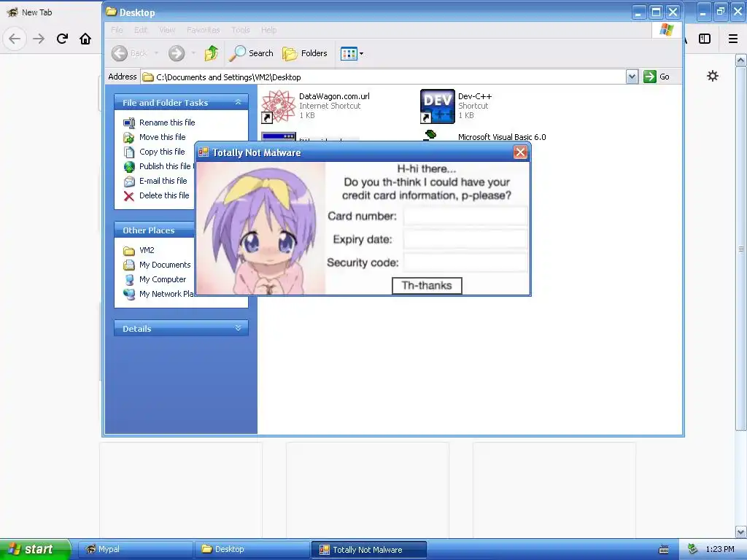The height and width of the screenshot is (560, 747).
Task: Open the Back history dropdown arrow
Action: tap(156, 53)
